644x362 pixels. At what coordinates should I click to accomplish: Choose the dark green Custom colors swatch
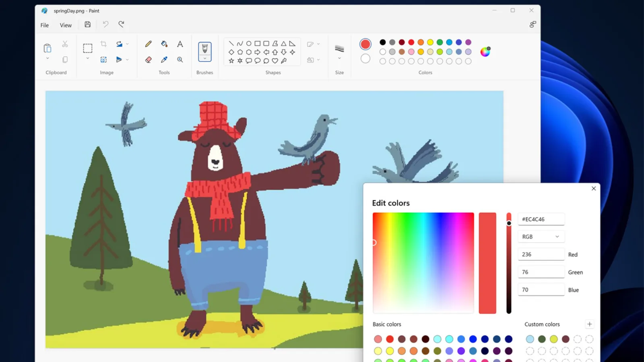coord(542,339)
